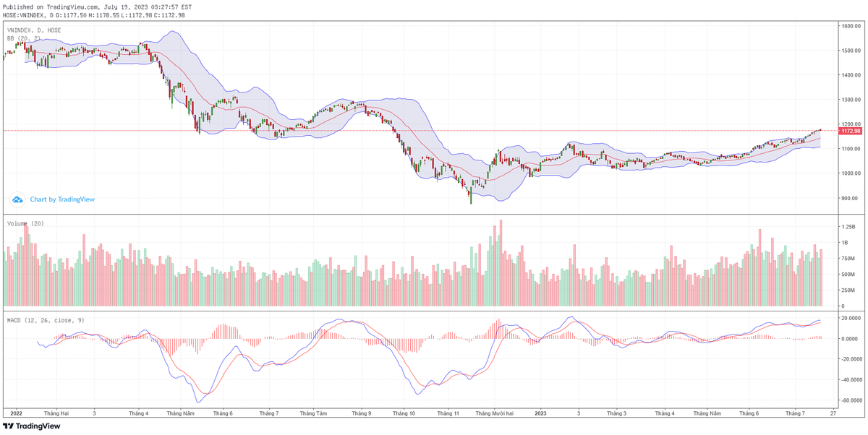Click the 'Tháng Năm' label before Tháng 6 2022
The image size is (868, 435).
coord(180,413)
